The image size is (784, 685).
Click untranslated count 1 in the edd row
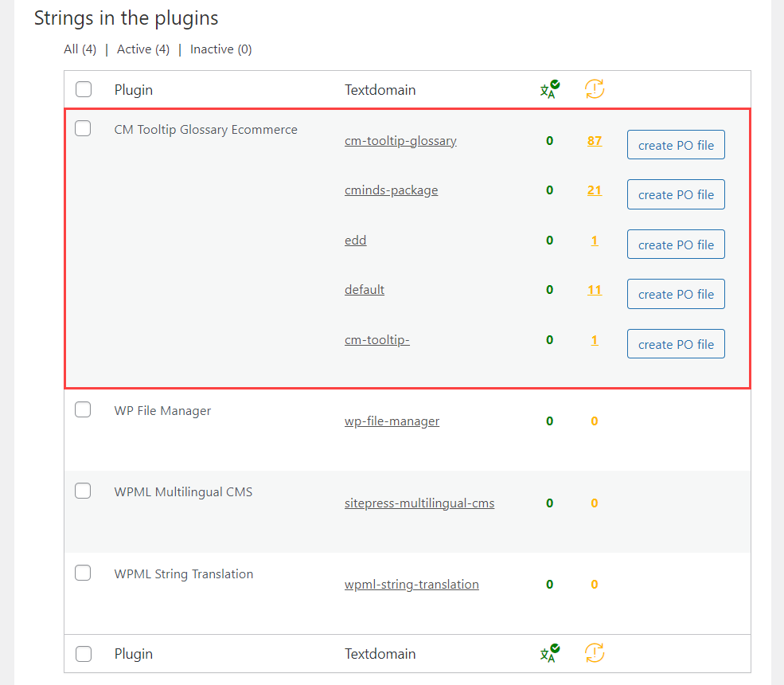pyautogui.click(x=595, y=241)
